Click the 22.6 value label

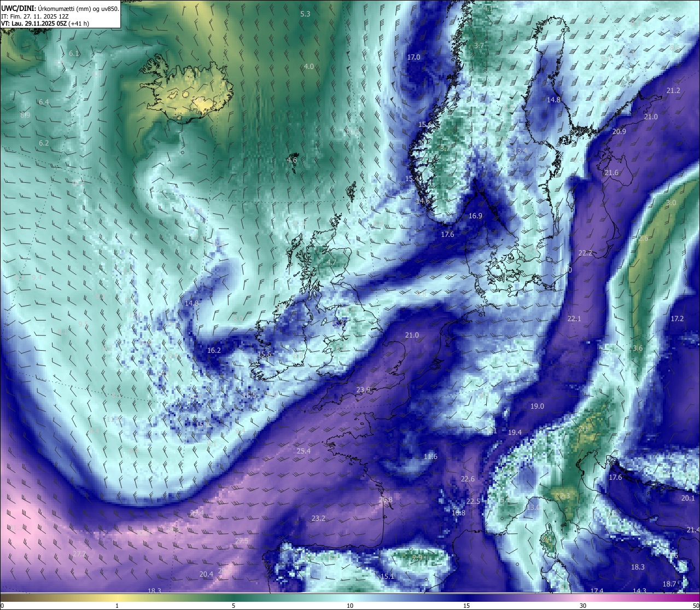(x=468, y=479)
